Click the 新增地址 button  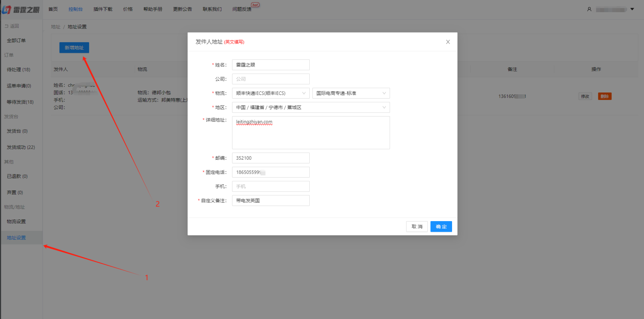tap(74, 48)
